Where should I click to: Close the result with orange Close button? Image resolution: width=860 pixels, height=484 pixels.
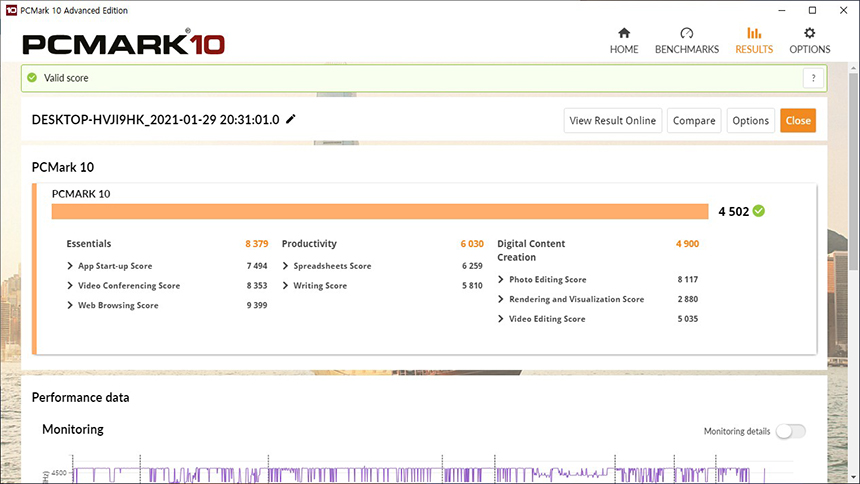(x=798, y=121)
